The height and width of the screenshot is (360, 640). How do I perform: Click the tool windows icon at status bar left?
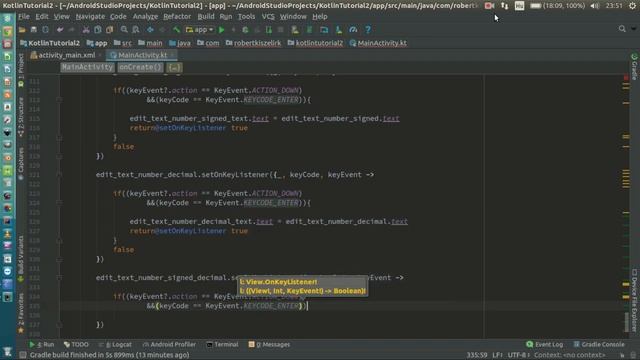point(23,355)
